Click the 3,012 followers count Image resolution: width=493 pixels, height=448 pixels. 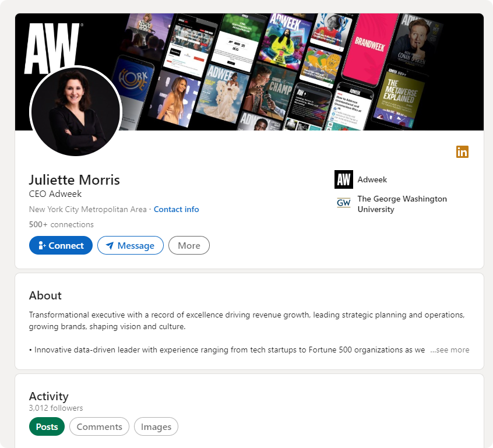[56, 408]
